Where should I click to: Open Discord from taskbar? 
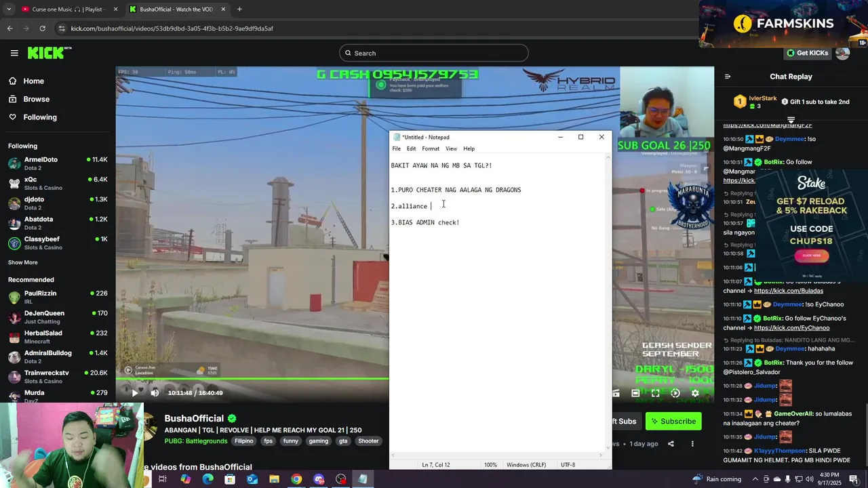[x=319, y=479]
